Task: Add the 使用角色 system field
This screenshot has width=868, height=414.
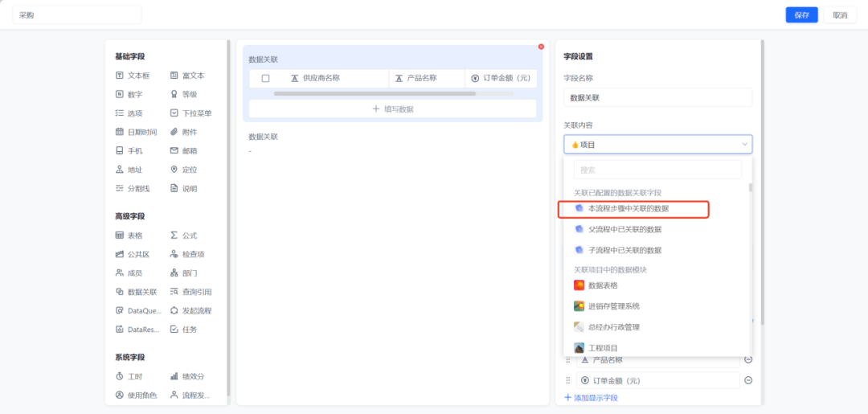Action: click(x=136, y=396)
